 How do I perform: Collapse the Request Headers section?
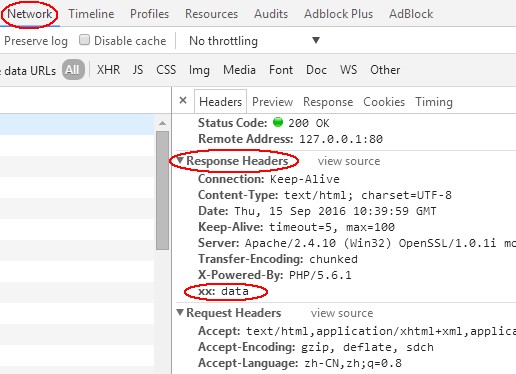pyautogui.click(x=180, y=312)
